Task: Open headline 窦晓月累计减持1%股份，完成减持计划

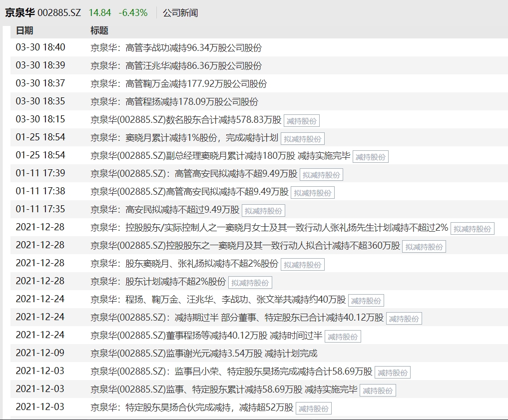Action: [x=184, y=137]
